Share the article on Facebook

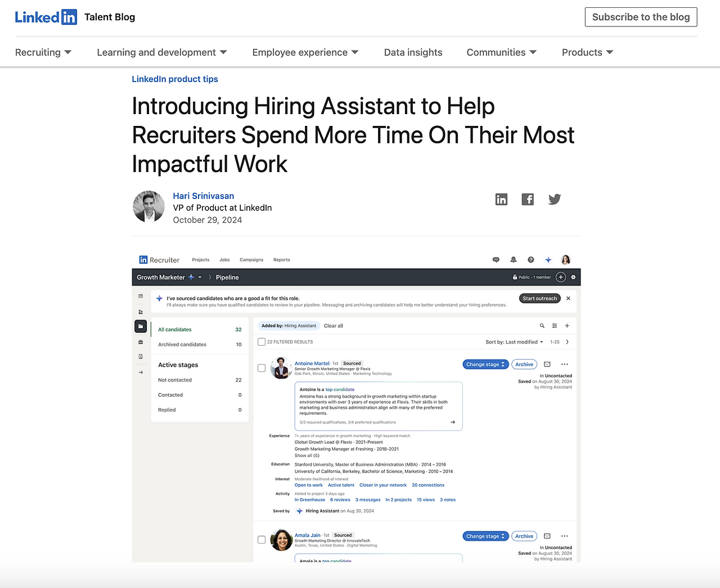coord(528,200)
